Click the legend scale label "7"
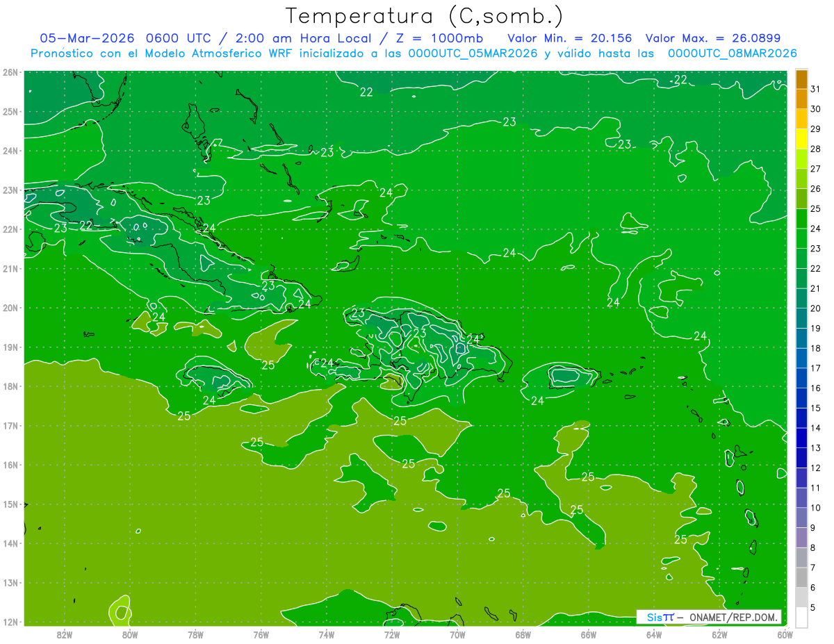The width and height of the screenshot is (834, 644). pyautogui.click(x=813, y=568)
